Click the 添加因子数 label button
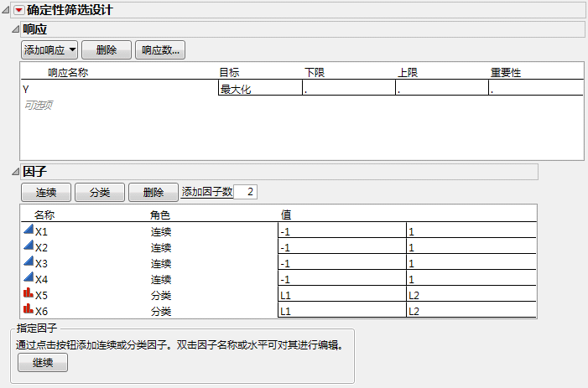Image resolution: width=588 pixels, height=388 pixels. click(x=207, y=192)
